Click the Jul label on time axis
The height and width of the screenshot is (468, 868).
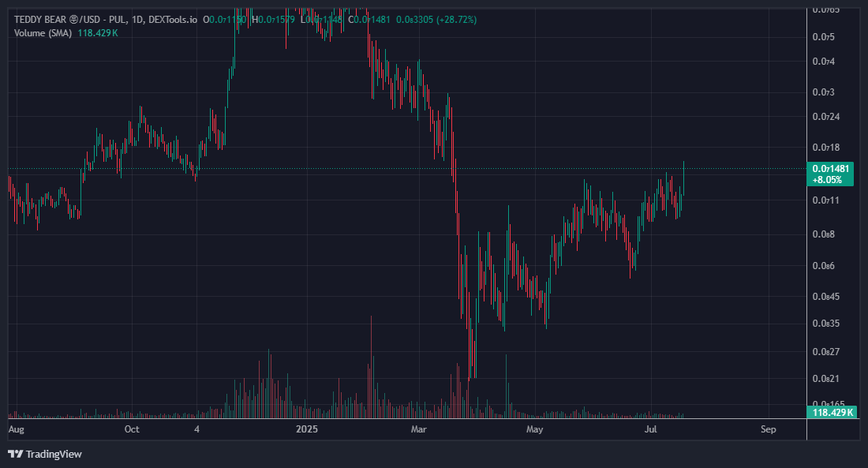tap(651, 429)
